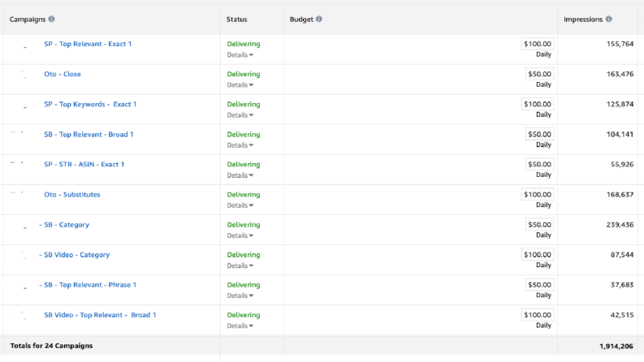The image size is (644, 362).
Task: Edit budget field for SB - Top Relevant - Broad 1
Action: (x=539, y=134)
